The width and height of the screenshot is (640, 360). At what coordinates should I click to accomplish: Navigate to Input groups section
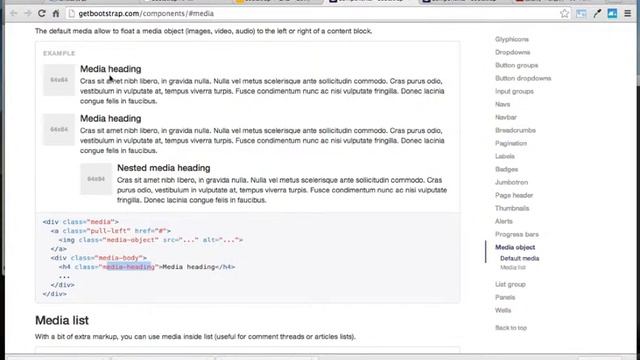[x=514, y=91]
